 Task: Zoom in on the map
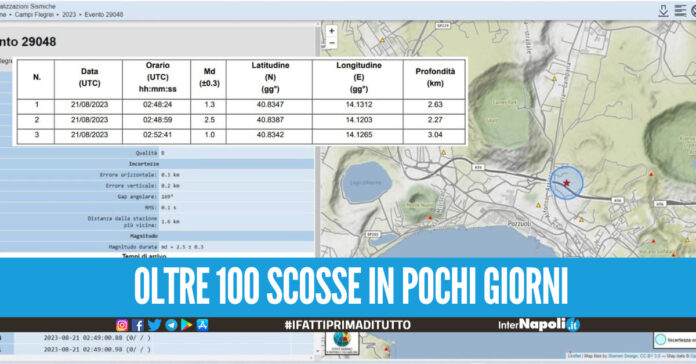click(x=332, y=31)
